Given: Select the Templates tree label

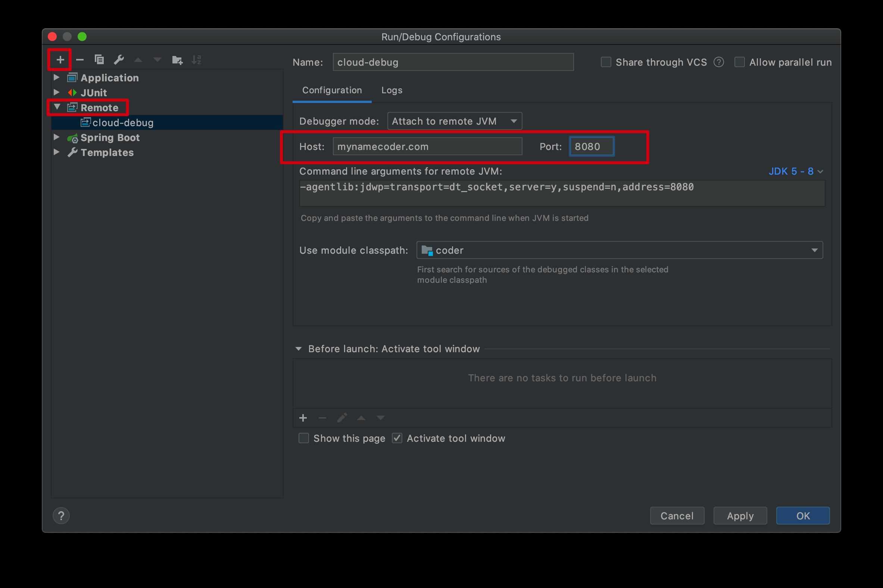Looking at the screenshot, I should pyautogui.click(x=107, y=153).
